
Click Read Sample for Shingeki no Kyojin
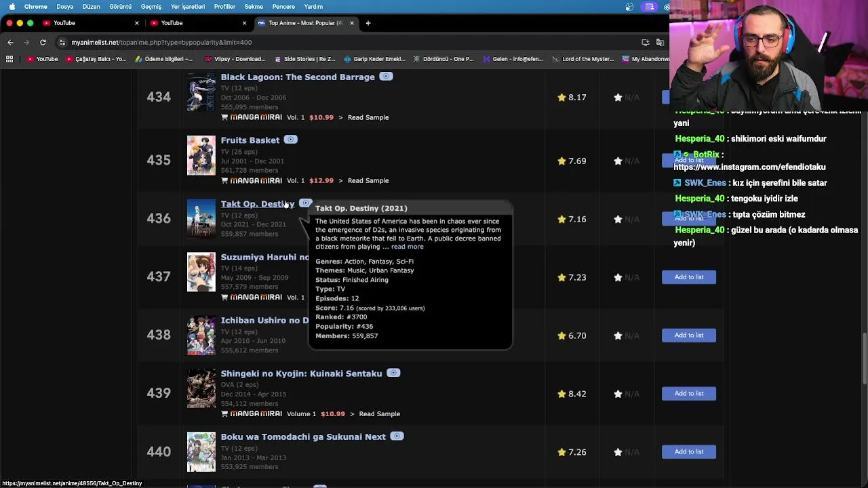pos(379,414)
